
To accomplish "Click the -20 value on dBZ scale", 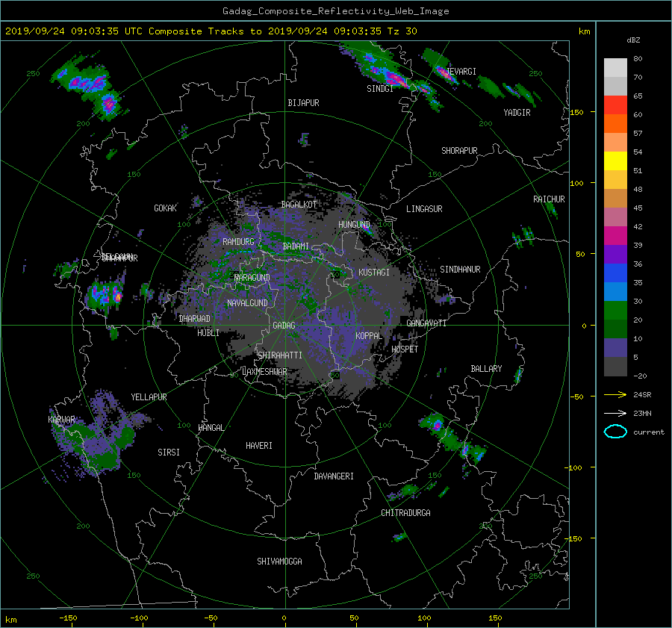I will click(x=640, y=376).
